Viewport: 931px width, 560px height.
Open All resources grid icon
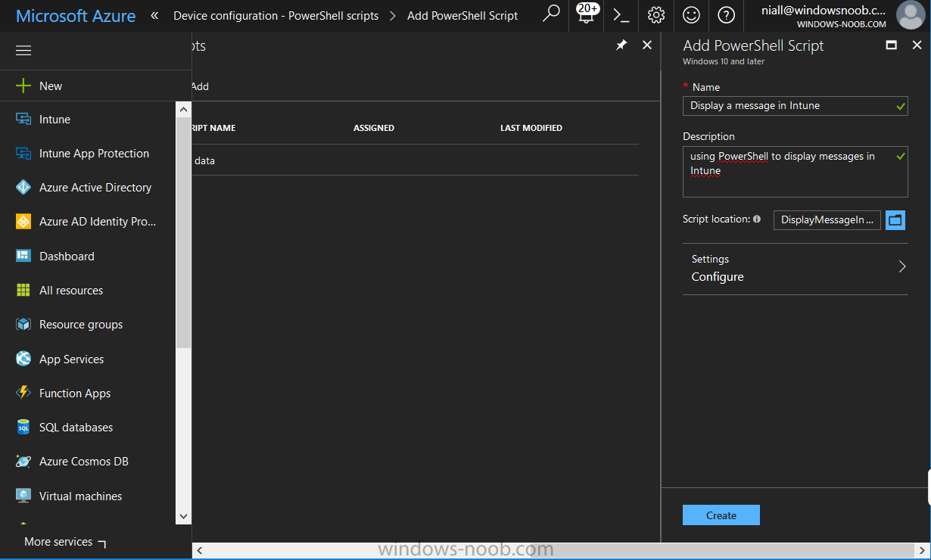23,290
